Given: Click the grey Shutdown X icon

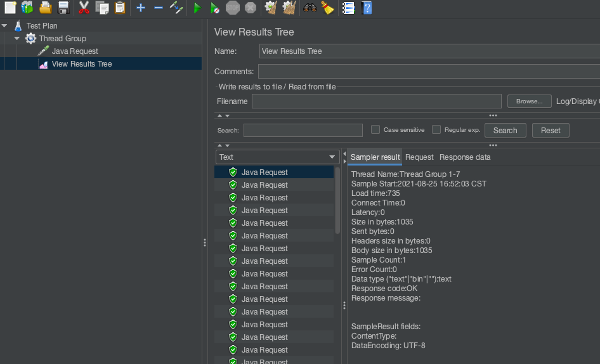Looking at the screenshot, I should pos(251,8).
